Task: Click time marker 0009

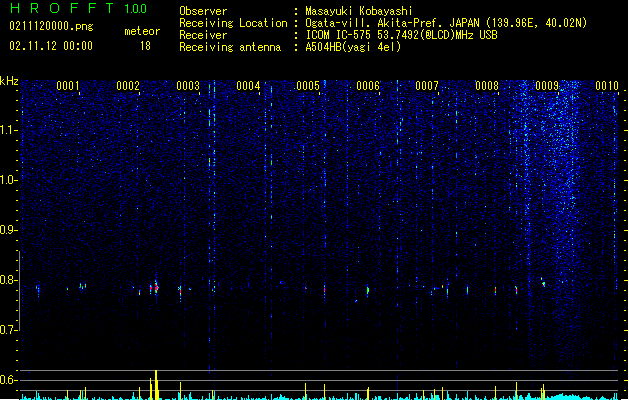Action: (x=547, y=85)
